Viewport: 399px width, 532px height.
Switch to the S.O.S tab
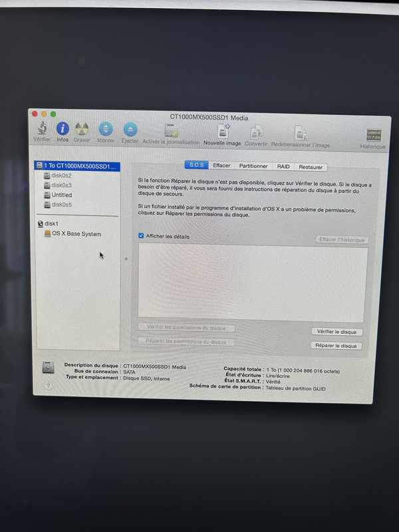tap(196, 165)
